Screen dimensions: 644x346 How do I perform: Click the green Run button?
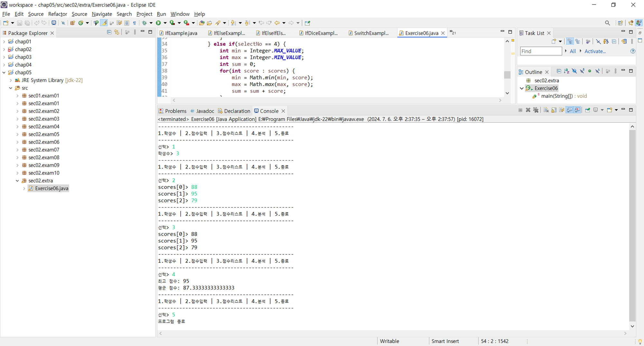[x=158, y=23]
